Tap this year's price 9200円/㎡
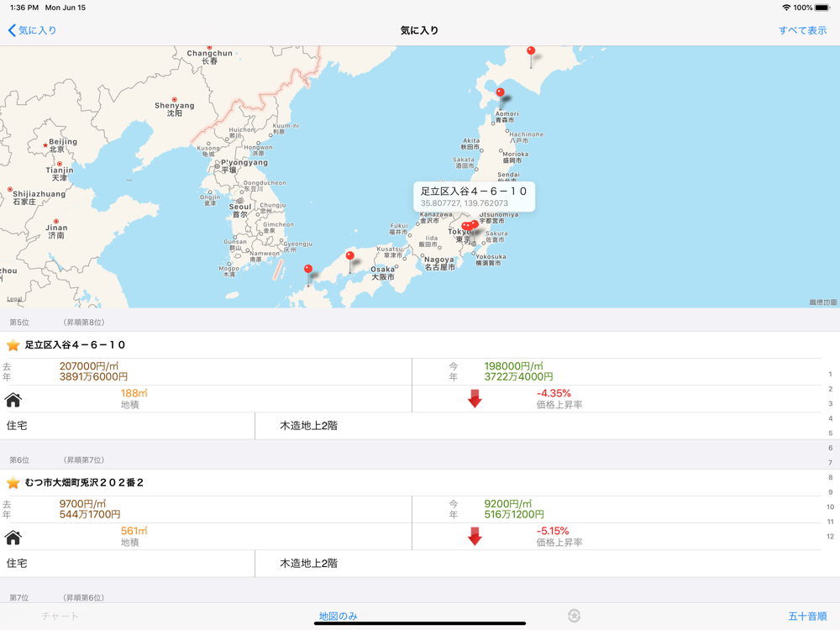The height and width of the screenshot is (630, 840). point(508,503)
